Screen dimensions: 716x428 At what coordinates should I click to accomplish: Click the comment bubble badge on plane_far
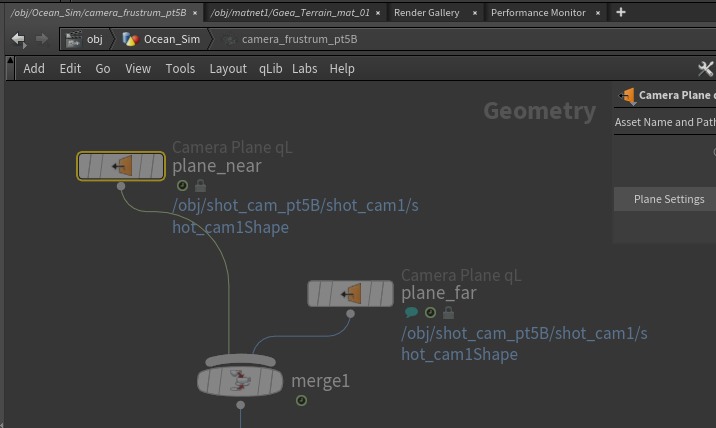click(411, 313)
